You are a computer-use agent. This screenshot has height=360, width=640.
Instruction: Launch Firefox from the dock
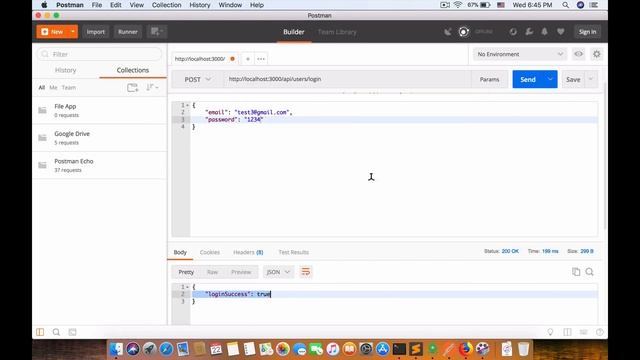[x=465, y=349]
